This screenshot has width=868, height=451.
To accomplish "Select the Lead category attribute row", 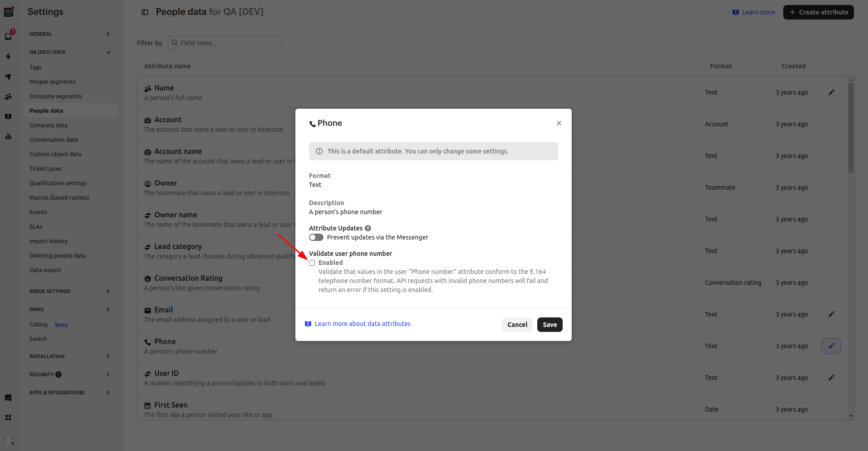I will point(492,251).
